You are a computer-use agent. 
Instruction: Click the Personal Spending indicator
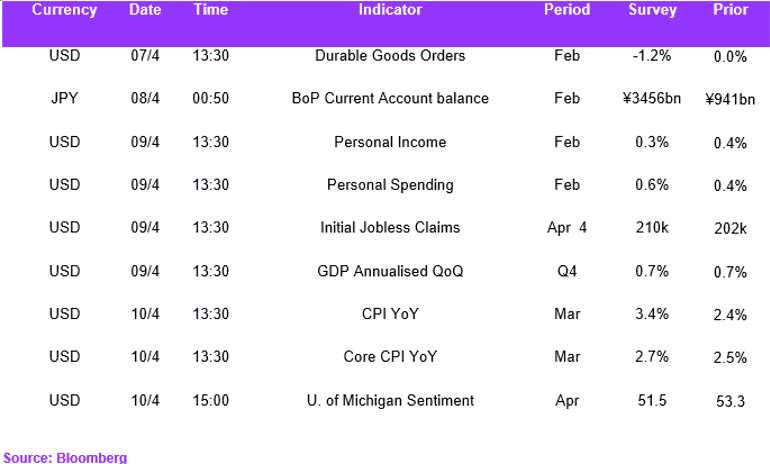390,185
